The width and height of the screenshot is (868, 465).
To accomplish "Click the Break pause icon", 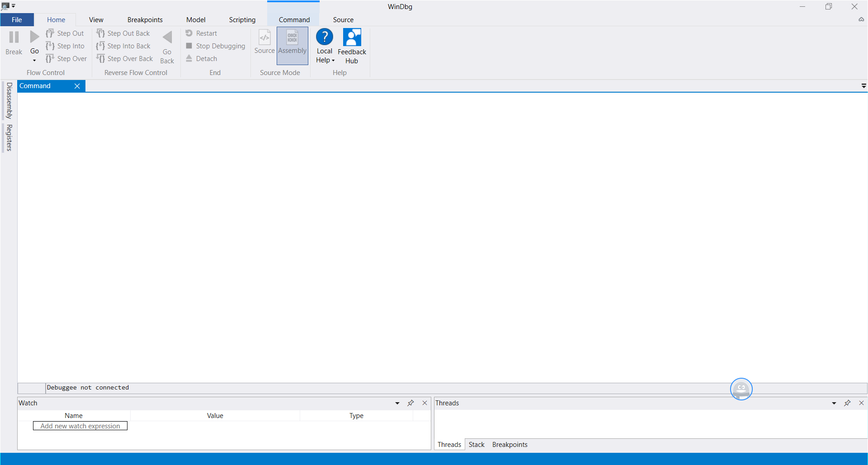I will tap(14, 37).
